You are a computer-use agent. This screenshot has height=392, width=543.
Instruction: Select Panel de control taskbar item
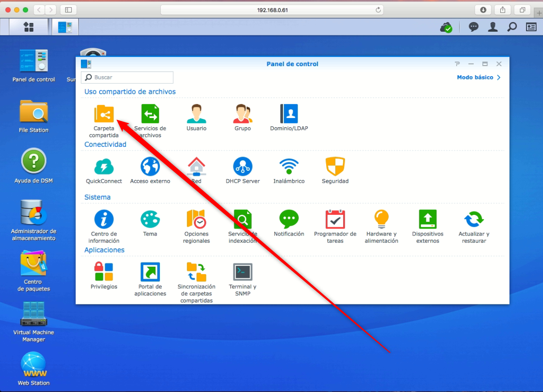pos(65,27)
